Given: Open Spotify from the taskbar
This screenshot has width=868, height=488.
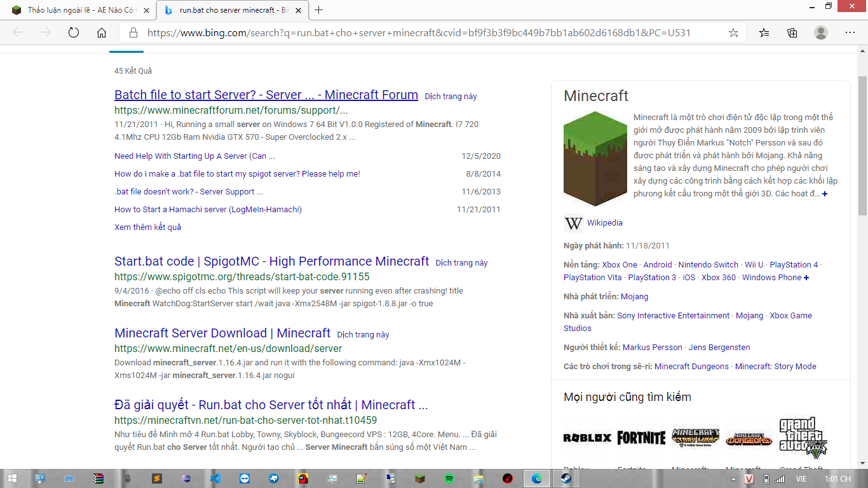Looking at the screenshot, I should pos(449,478).
